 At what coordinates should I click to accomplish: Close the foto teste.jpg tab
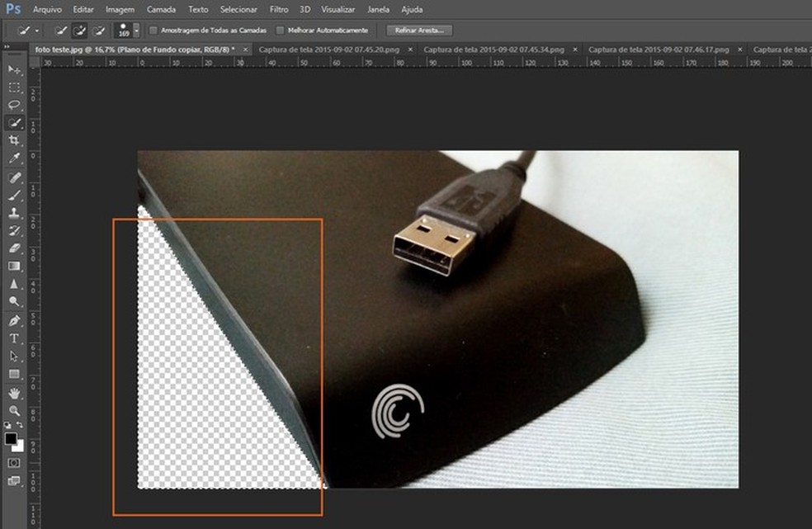point(245,50)
